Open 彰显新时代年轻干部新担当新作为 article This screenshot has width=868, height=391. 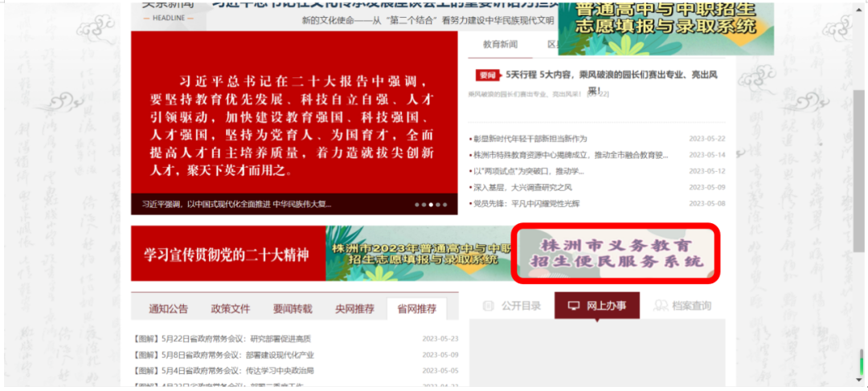coord(530,139)
